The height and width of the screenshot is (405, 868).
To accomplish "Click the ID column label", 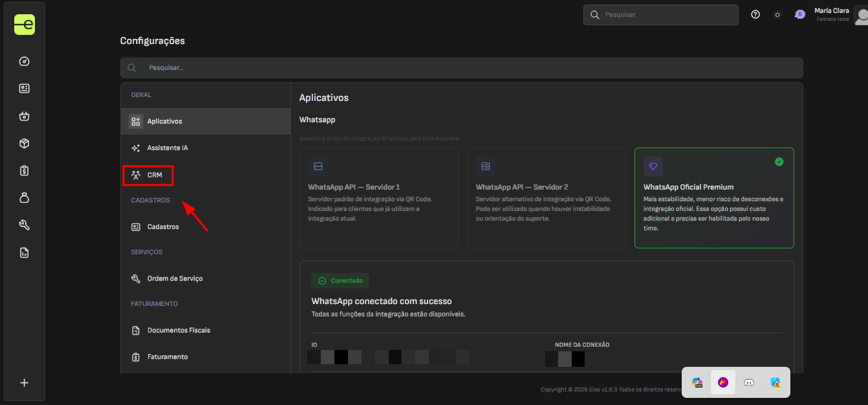I will coord(314,345).
